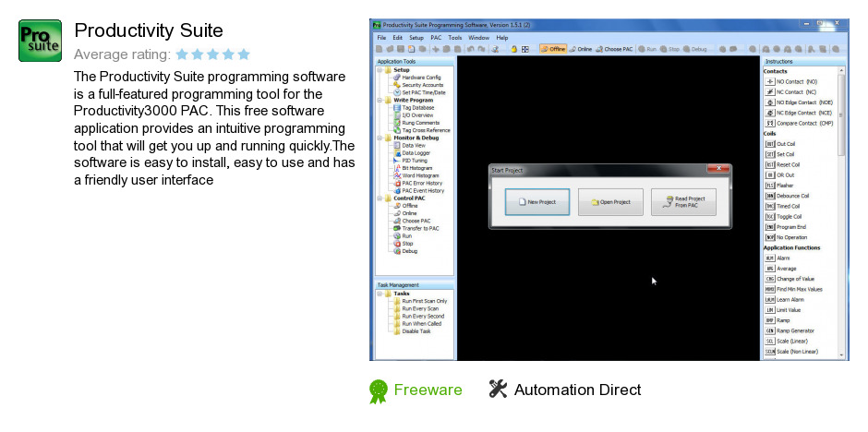Viewport: 868px width, 432px height.
Task: Choose the Compare Contact instruction icon
Action: pyautogui.click(x=769, y=124)
